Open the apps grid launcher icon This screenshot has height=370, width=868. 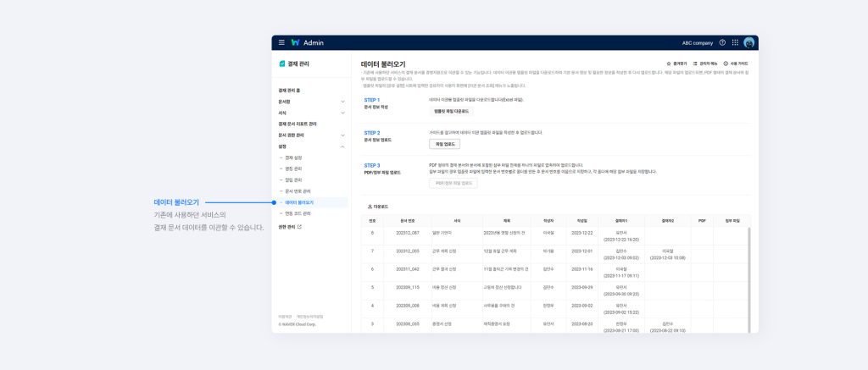[x=735, y=42]
